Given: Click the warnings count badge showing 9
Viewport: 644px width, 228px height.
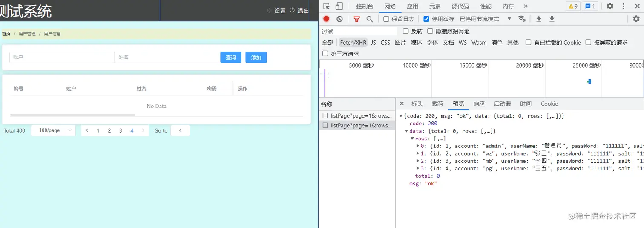Looking at the screenshot, I should [573, 6].
